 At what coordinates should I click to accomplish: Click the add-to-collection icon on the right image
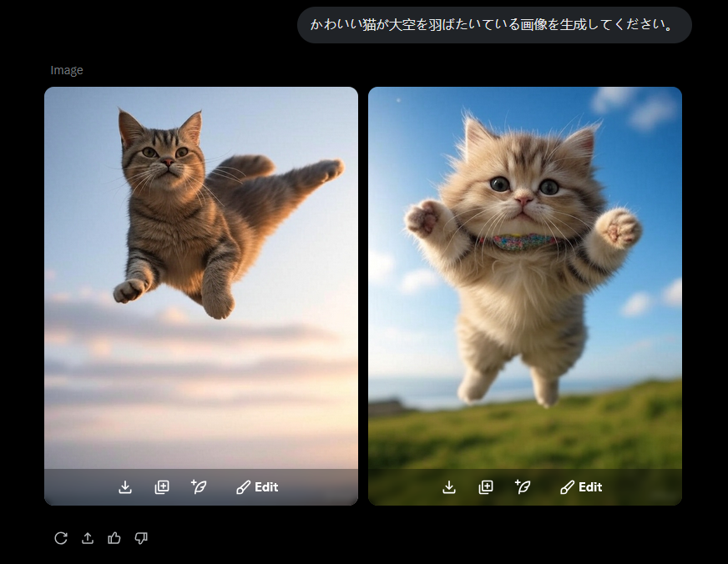486,487
